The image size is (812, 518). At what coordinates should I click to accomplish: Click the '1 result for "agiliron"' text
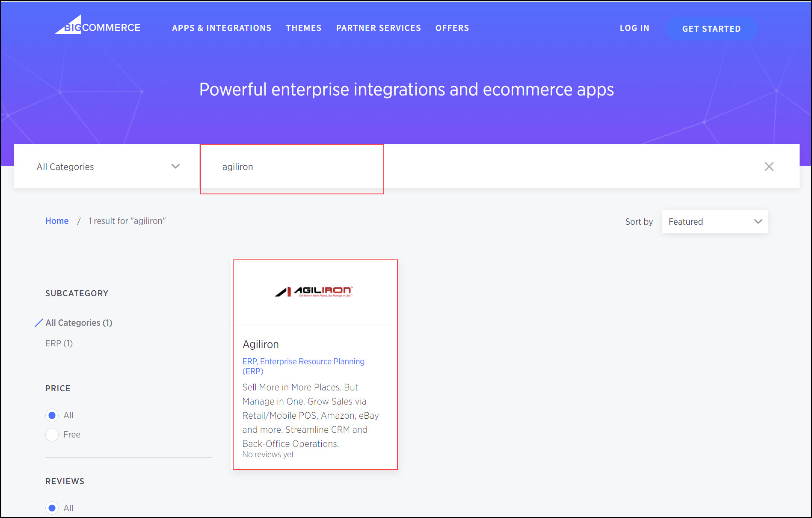(127, 221)
